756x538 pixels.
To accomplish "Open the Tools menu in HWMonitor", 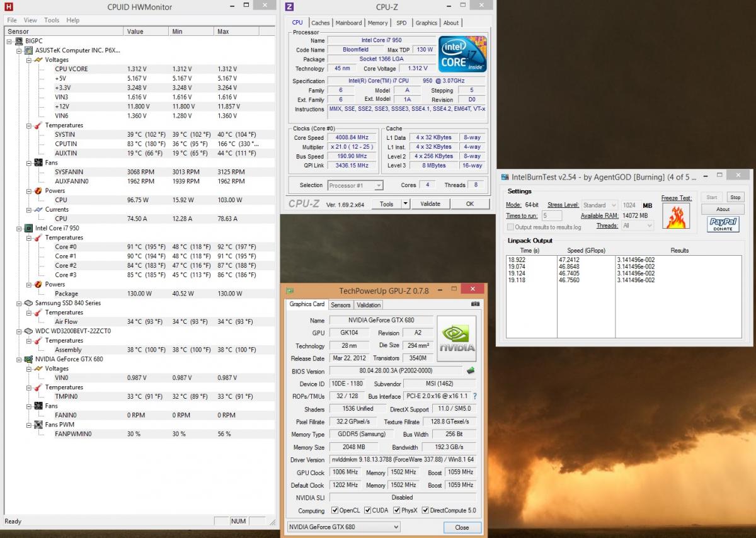I will click(x=52, y=20).
